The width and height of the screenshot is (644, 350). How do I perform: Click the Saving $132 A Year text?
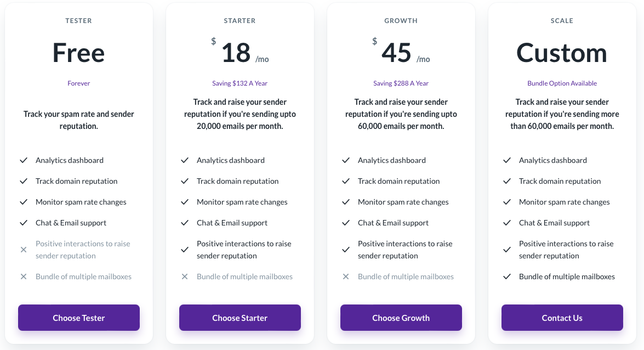[x=240, y=83]
